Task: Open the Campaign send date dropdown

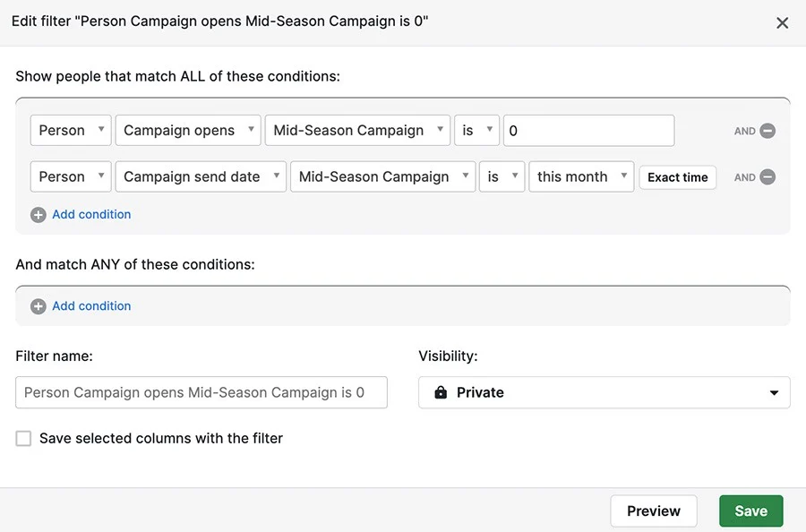Action: (201, 176)
